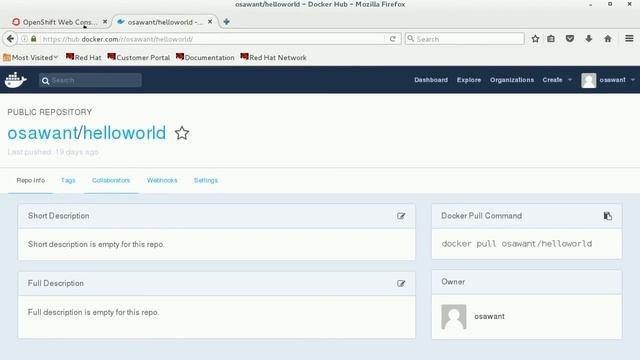Copy the Docker pull command
The image size is (640, 360).
608,216
